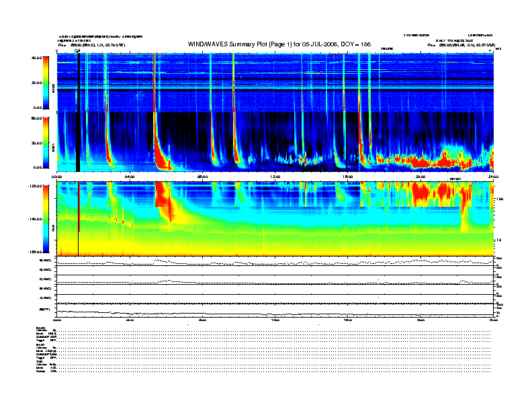Click the WIND/WAVES Summary Plot title

point(279,44)
